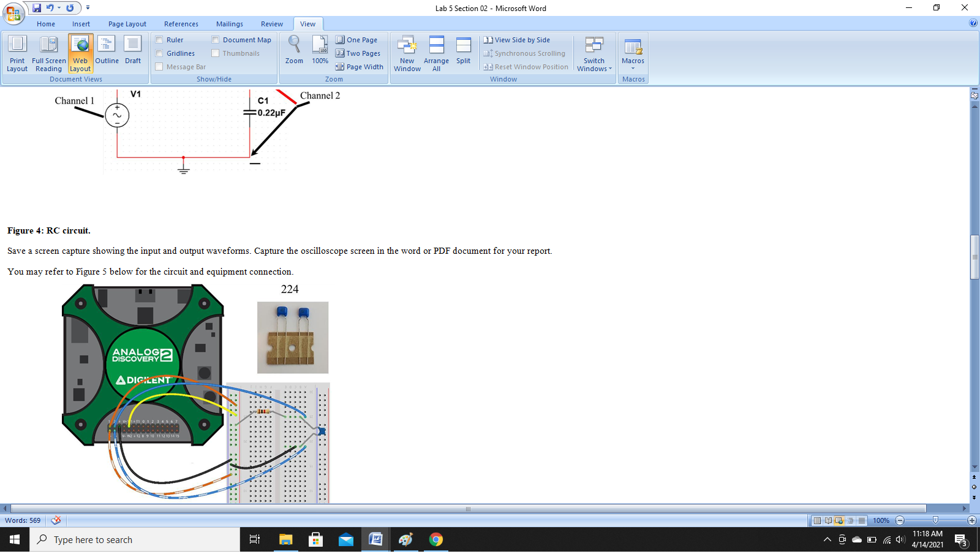Viewport: 980px width, 559px height.
Task: Switch to Full Screen Reading view
Action: click(x=48, y=52)
